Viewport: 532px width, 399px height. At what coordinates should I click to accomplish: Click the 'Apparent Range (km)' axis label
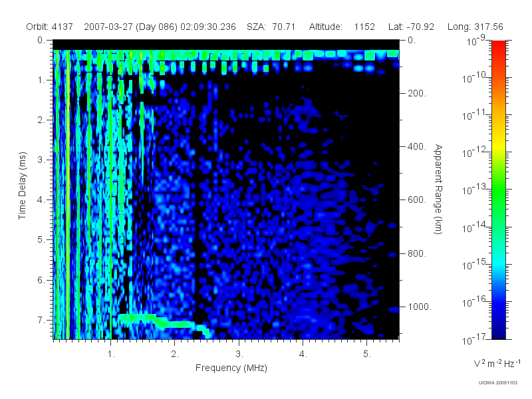[438, 189]
